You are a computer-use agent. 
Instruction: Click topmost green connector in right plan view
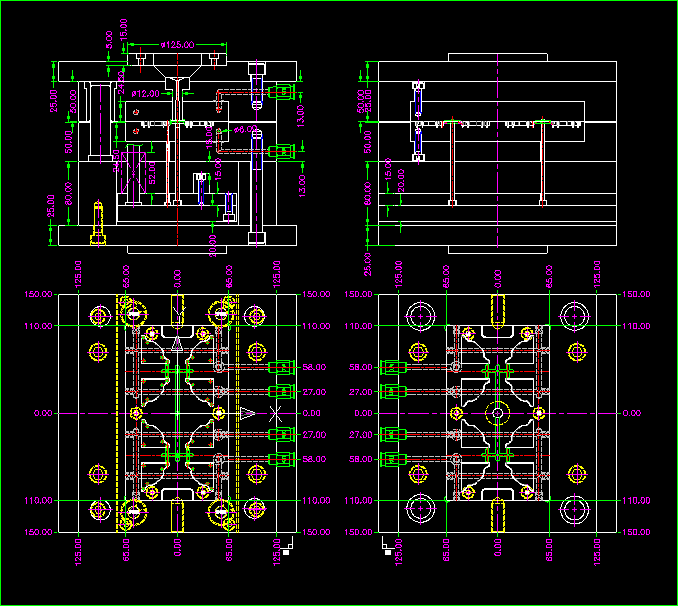pos(393,367)
